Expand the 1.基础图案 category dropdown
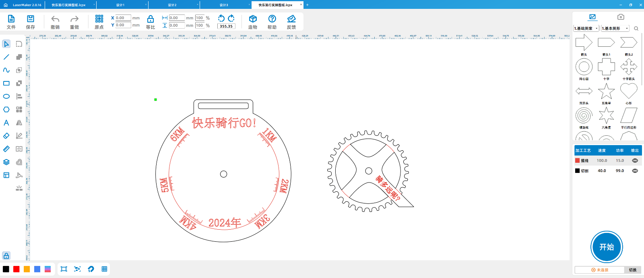Image resolution: width=644 pixels, height=278 pixels. click(586, 29)
